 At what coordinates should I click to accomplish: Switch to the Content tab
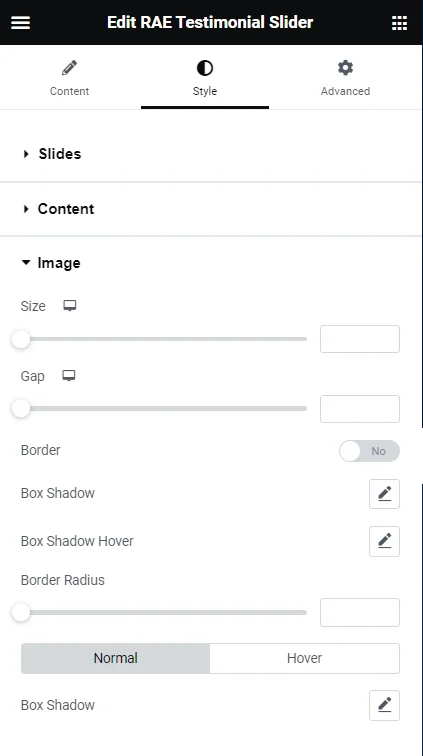(69, 78)
